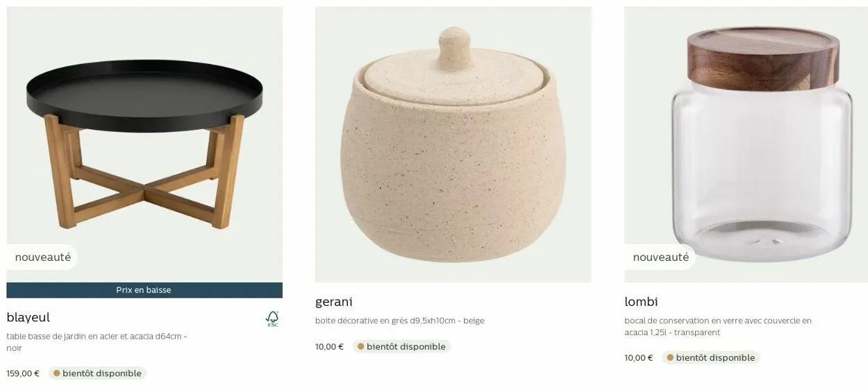Click the table basse de jardin description

[x=97, y=342]
